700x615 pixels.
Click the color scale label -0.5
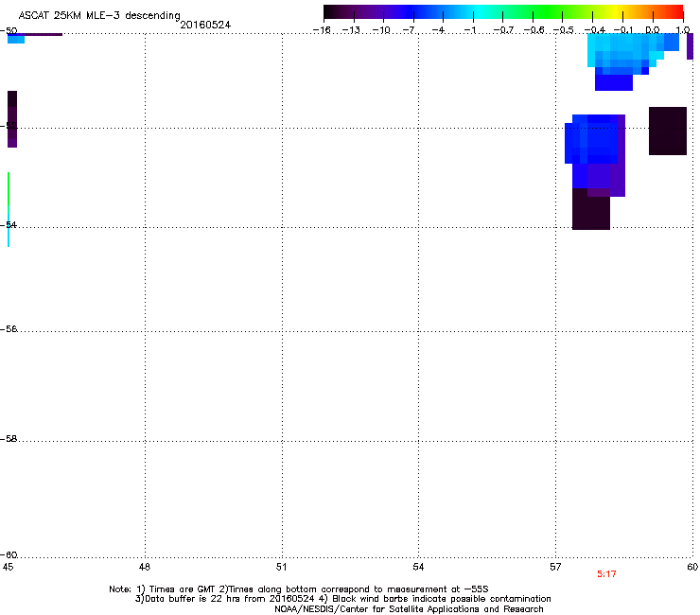[563, 30]
